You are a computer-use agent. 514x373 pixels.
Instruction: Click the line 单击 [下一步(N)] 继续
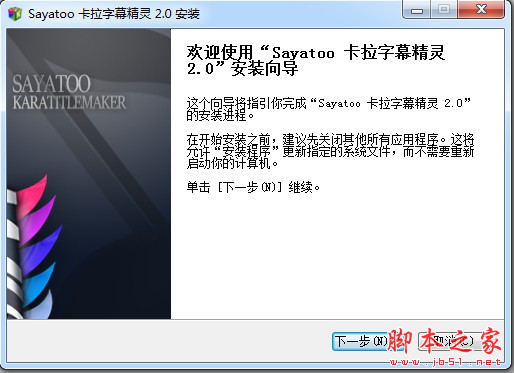(253, 187)
